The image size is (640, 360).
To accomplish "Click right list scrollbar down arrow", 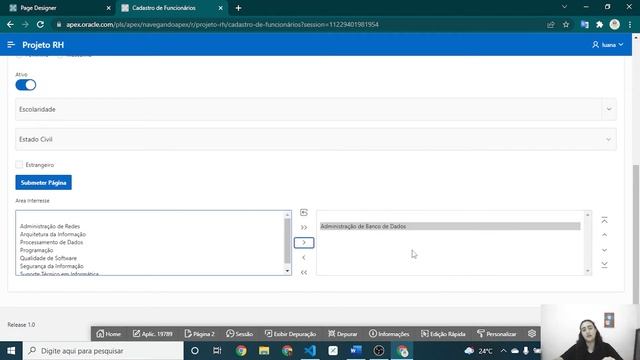I will pos(588,271).
